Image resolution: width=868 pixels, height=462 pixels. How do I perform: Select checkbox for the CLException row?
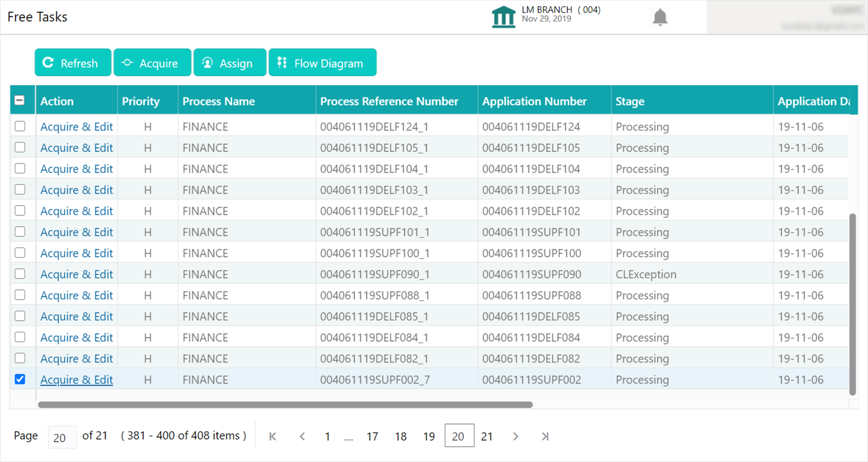point(20,274)
